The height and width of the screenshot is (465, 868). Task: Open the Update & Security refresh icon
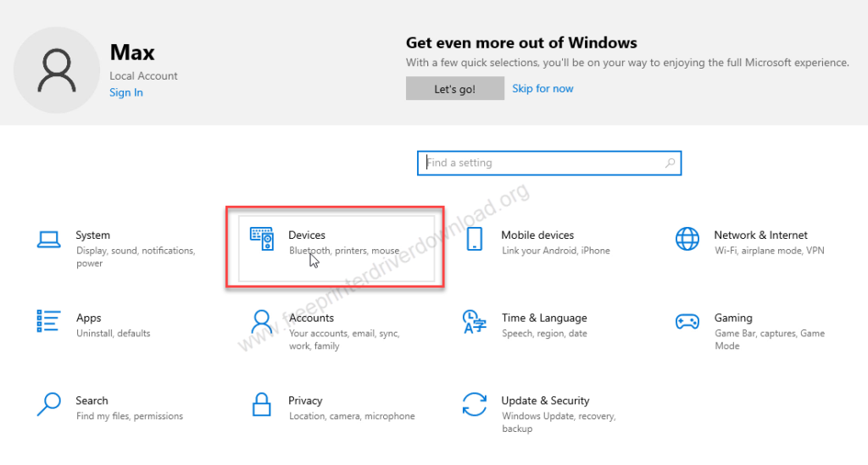(475, 404)
